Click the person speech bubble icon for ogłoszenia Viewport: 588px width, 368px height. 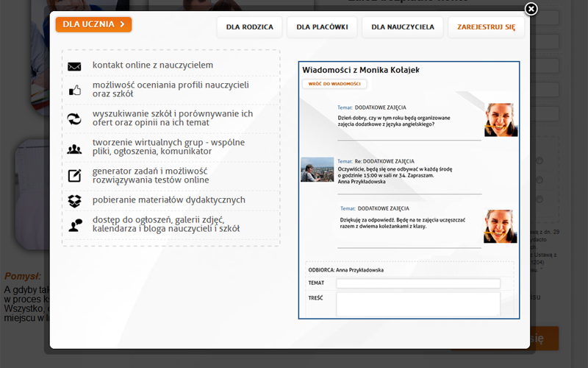pos(75,225)
